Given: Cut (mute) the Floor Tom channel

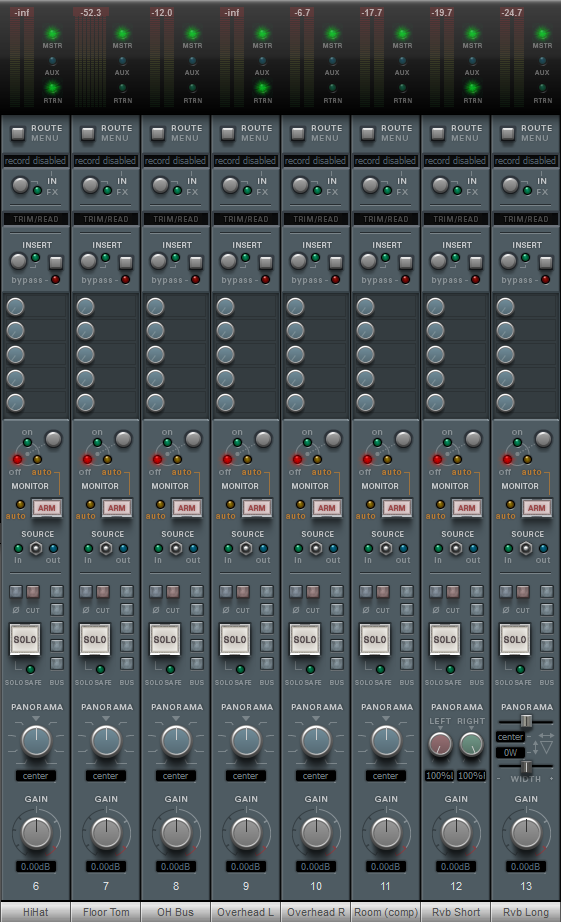Looking at the screenshot, I should 103,592.
